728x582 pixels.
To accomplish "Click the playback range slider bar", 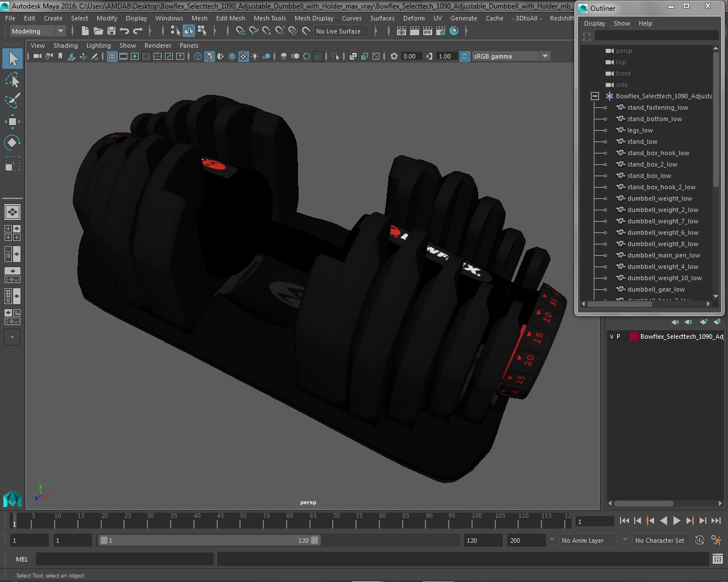I will click(209, 541).
